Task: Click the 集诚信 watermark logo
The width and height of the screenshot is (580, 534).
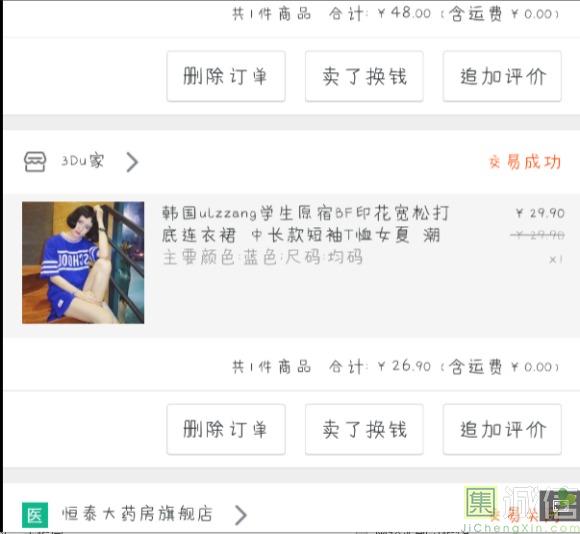Action: (x=521, y=509)
